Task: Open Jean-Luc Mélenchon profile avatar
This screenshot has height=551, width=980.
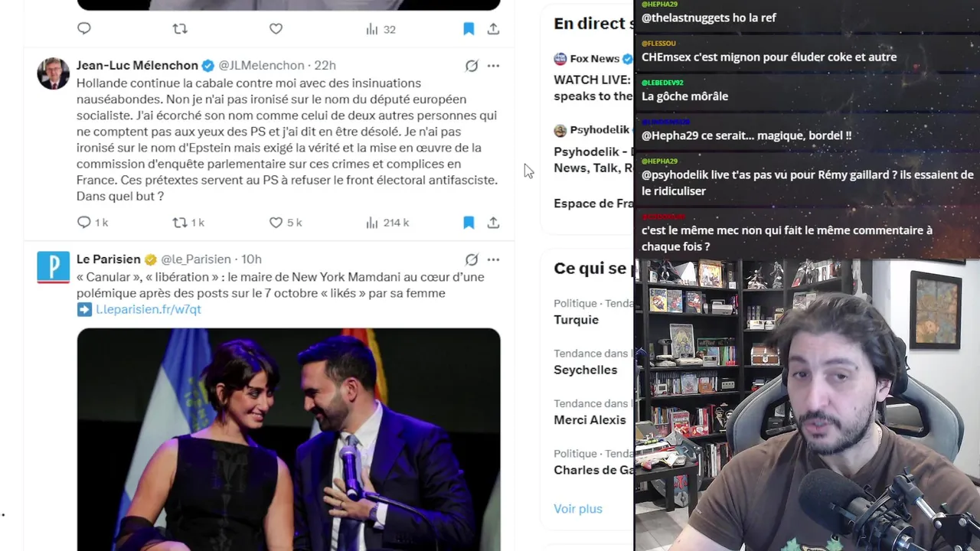Action: (x=54, y=73)
